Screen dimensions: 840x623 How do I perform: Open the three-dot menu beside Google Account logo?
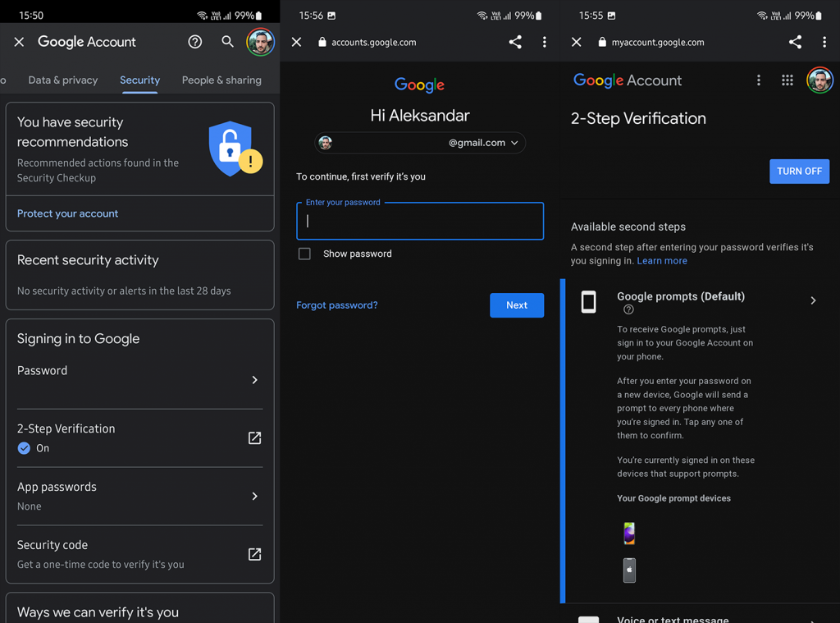coord(759,80)
